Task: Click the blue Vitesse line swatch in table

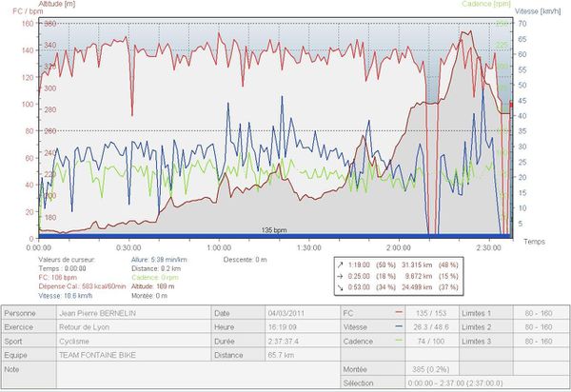Action: (x=399, y=326)
